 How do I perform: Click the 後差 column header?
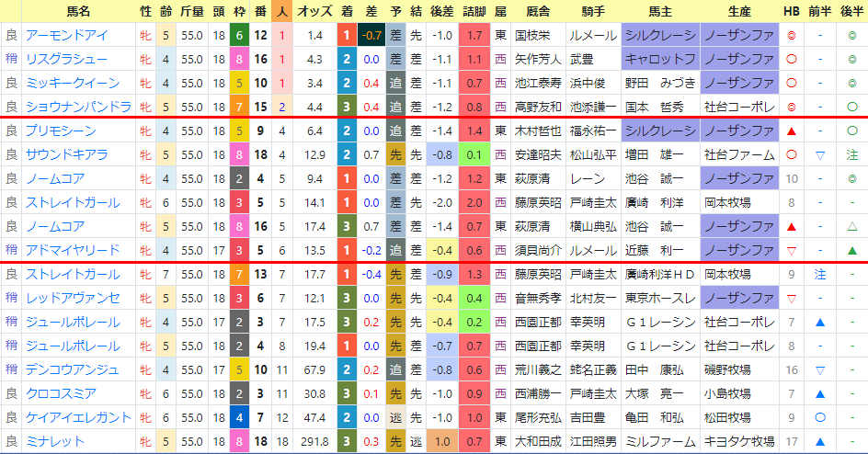tap(441, 11)
